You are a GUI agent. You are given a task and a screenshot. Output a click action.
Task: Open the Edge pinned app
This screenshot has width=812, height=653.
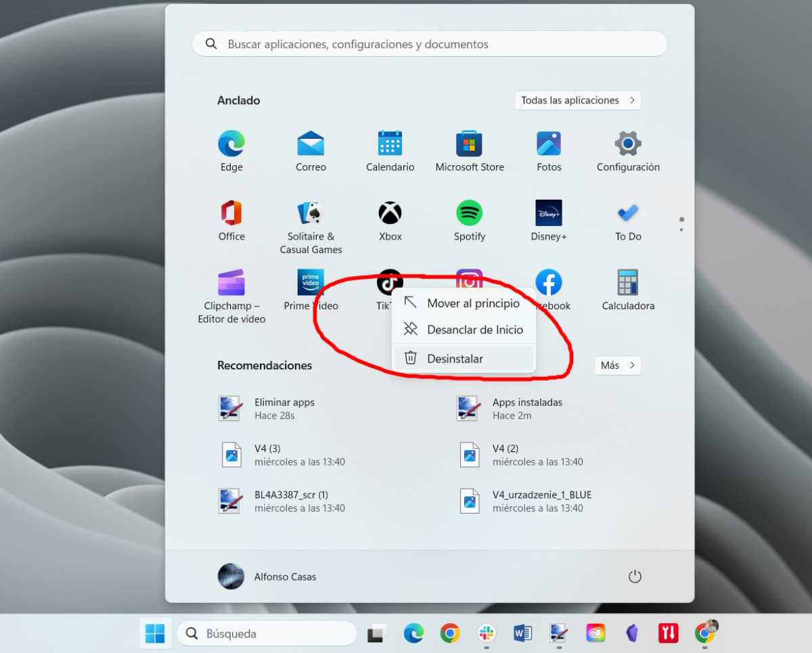(x=231, y=152)
